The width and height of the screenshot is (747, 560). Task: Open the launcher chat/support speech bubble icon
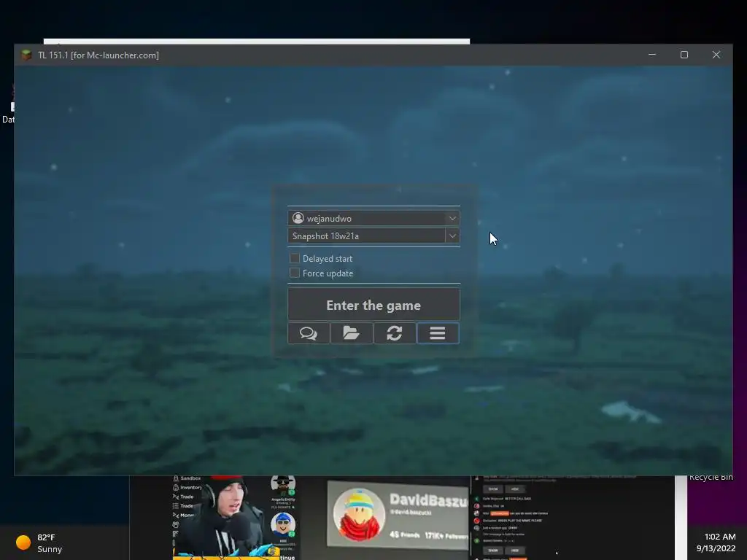tap(309, 333)
